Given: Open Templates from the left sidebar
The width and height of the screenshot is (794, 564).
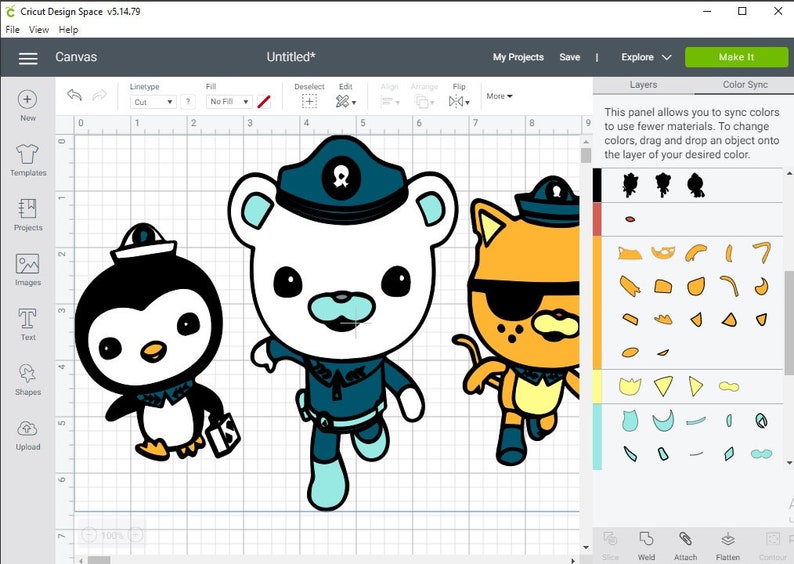Looking at the screenshot, I should tap(28, 159).
